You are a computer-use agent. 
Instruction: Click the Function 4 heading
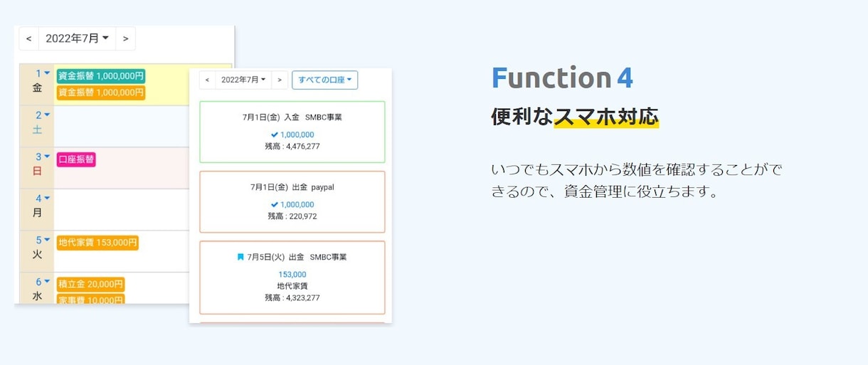coord(562,78)
